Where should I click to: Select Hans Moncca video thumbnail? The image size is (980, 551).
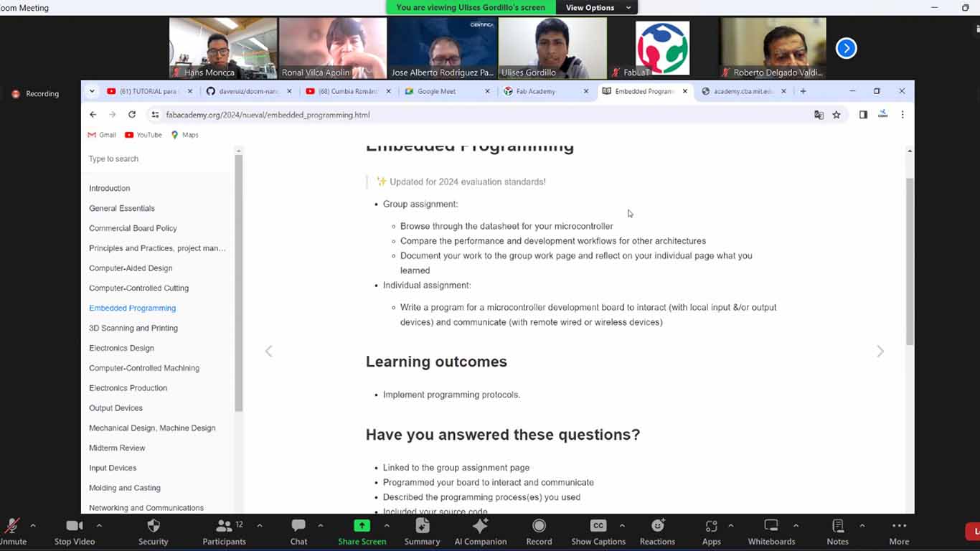tap(223, 48)
